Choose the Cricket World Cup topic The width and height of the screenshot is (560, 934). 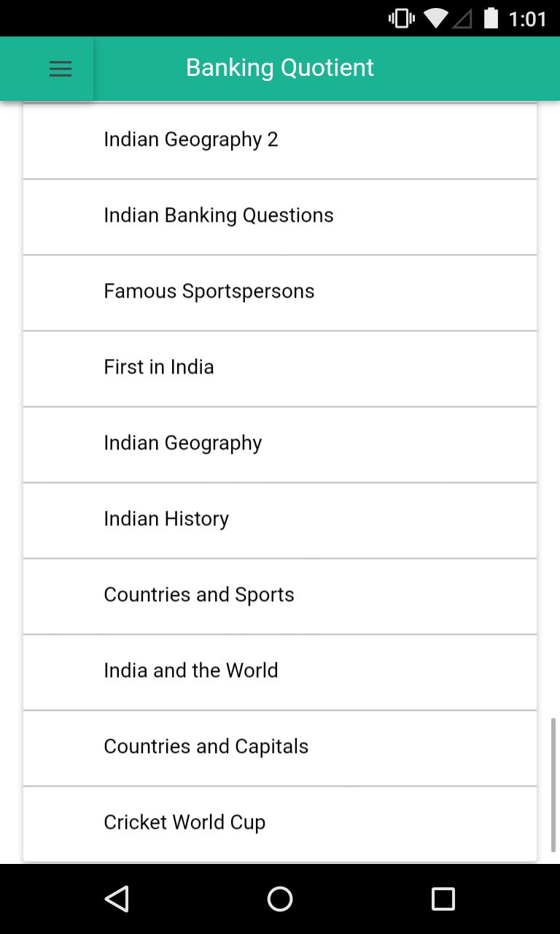click(280, 824)
